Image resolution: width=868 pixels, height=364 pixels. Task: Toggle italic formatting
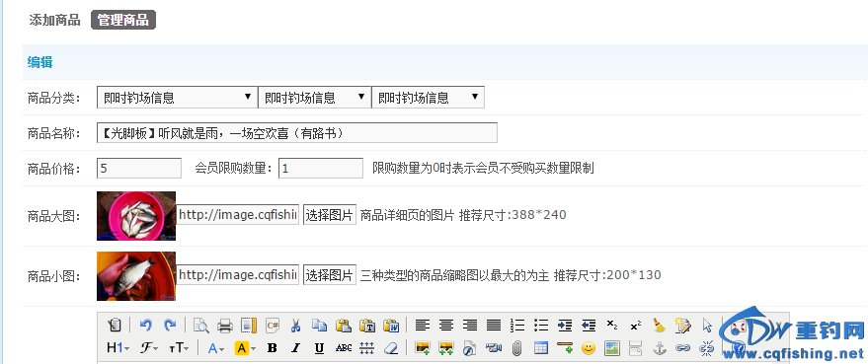point(295,348)
